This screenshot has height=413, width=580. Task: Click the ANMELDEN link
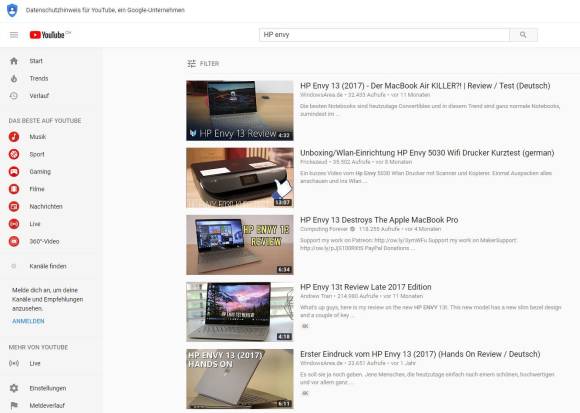28,321
